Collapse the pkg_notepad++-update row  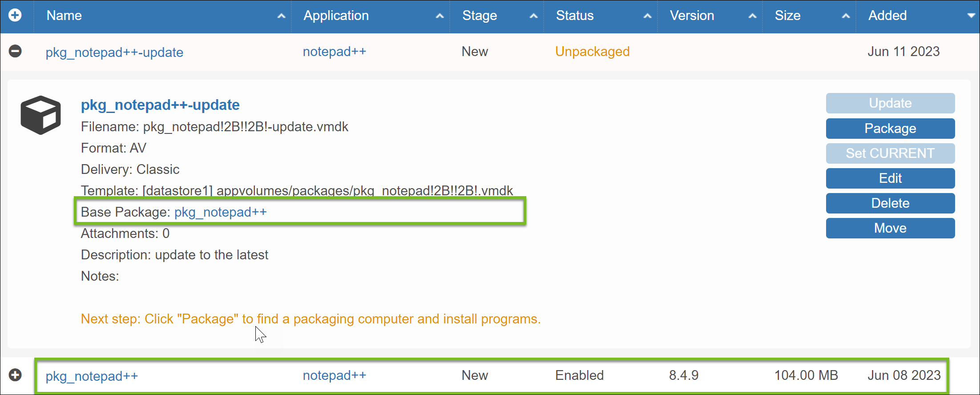15,51
